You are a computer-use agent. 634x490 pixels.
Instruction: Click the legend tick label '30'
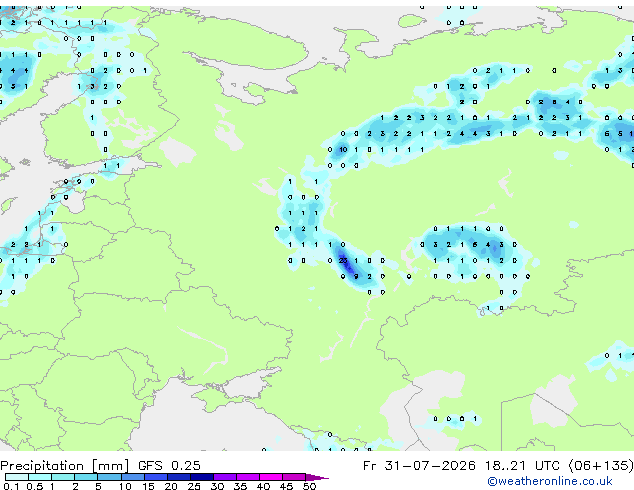[x=217, y=486]
